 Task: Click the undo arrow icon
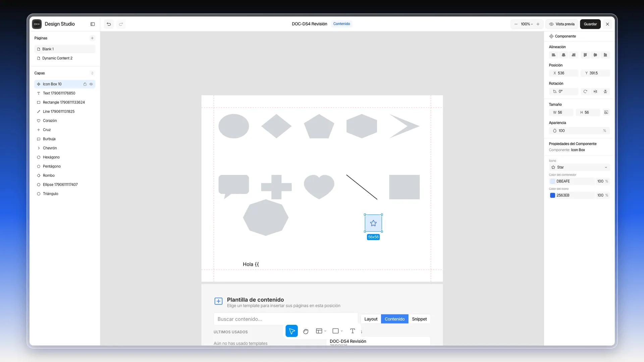(109, 24)
